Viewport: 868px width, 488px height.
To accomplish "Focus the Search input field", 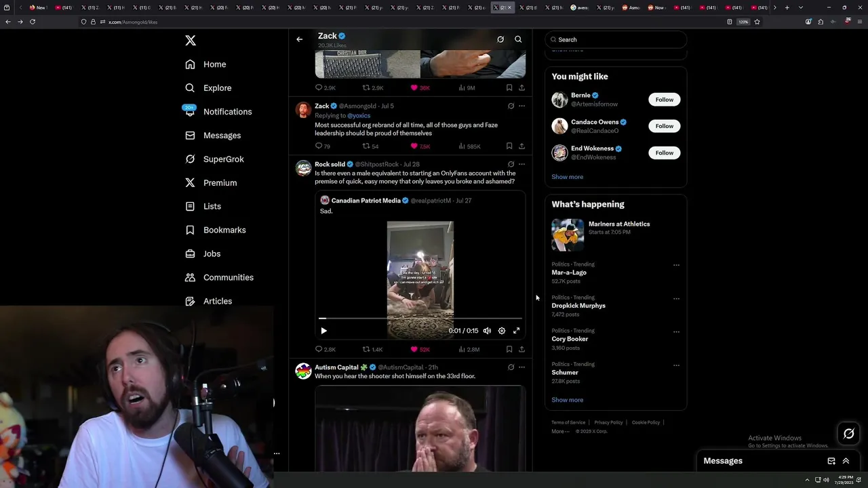I will coord(616,39).
